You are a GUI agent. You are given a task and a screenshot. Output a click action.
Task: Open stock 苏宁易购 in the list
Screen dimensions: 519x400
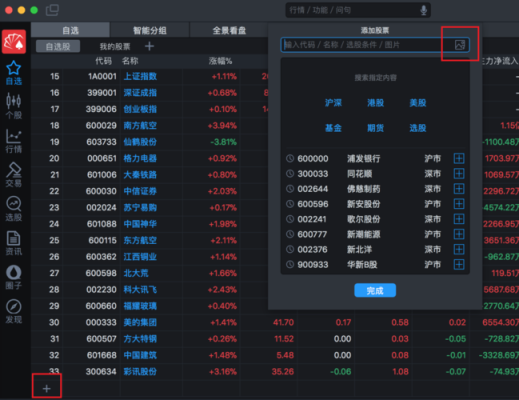[x=140, y=208]
